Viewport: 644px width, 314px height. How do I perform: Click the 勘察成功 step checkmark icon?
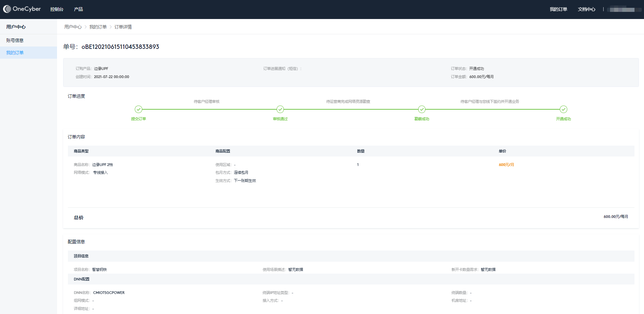coord(422,109)
